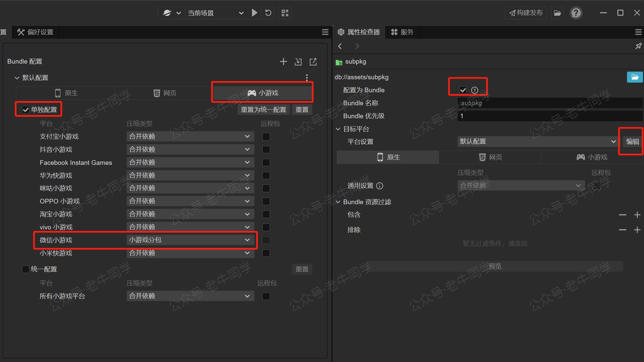Open the help question mark icon
This screenshot has width=644, height=362.
click(x=576, y=13)
